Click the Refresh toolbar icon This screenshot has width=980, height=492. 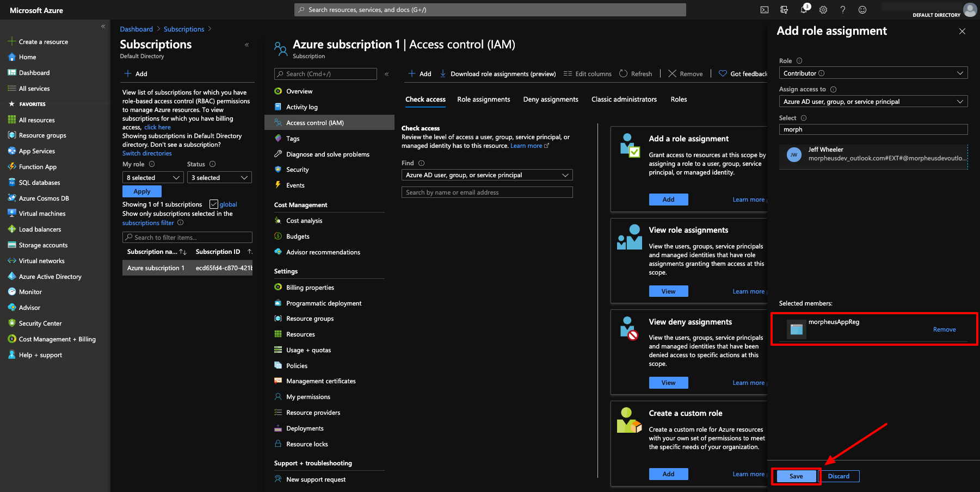point(636,74)
